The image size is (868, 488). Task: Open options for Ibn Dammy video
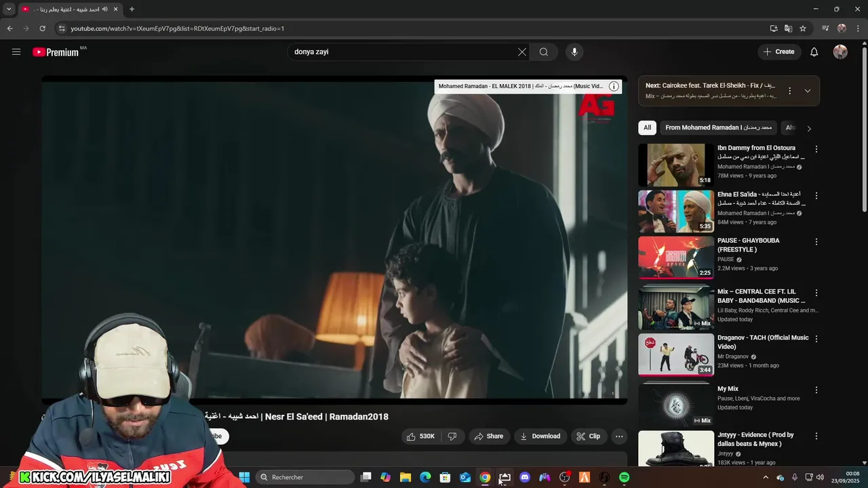pos(816,149)
